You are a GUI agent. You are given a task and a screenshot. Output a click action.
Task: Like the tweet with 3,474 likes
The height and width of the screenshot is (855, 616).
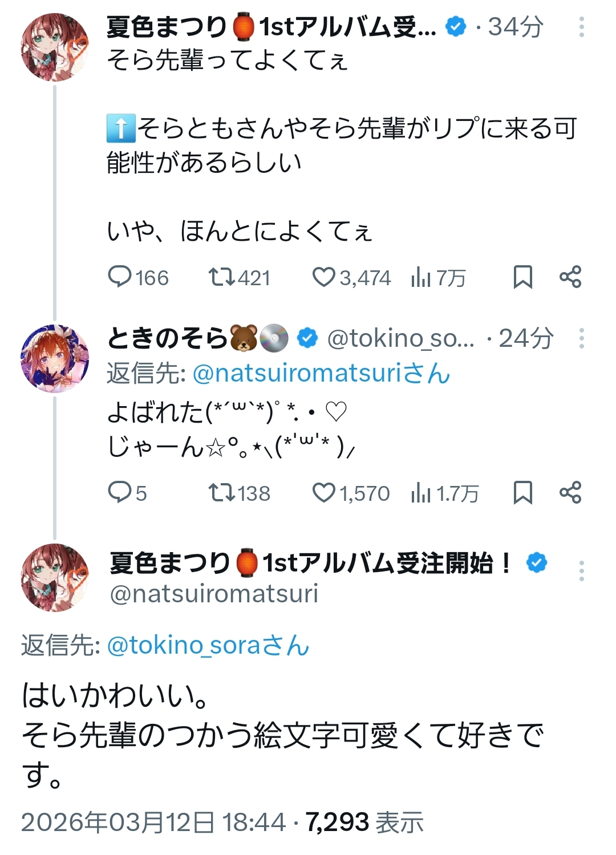click(x=323, y=277)
